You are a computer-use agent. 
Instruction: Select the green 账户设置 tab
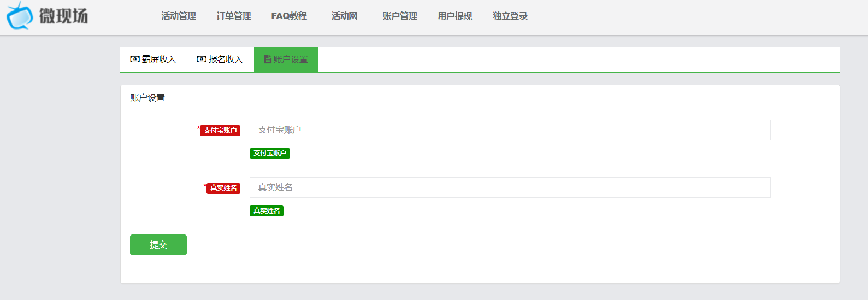pos(286,60)
